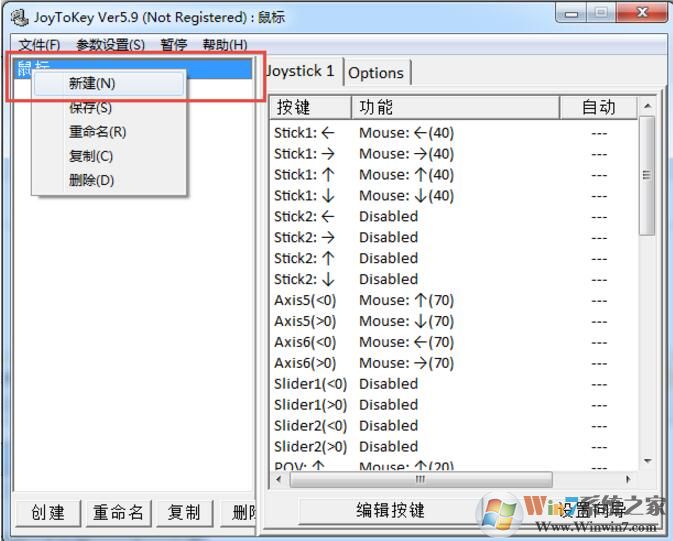Select the Axis6(<0) row
Screen dimensions: 673x541
(454, 342)
